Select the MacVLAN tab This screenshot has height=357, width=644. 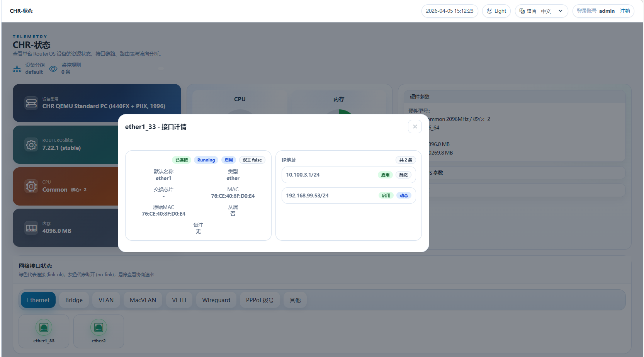click(143, 300)
